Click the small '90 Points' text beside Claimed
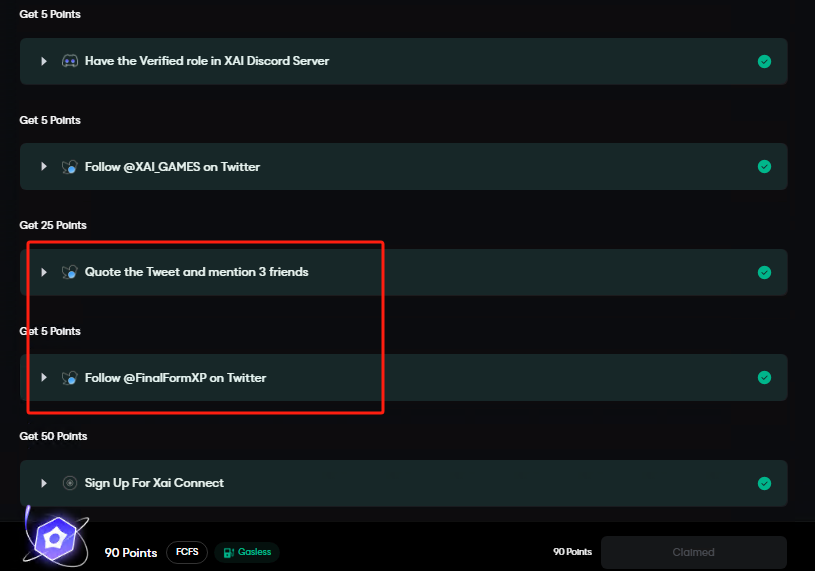The width and height of the screenshot is (815, 571). [572, 552]
